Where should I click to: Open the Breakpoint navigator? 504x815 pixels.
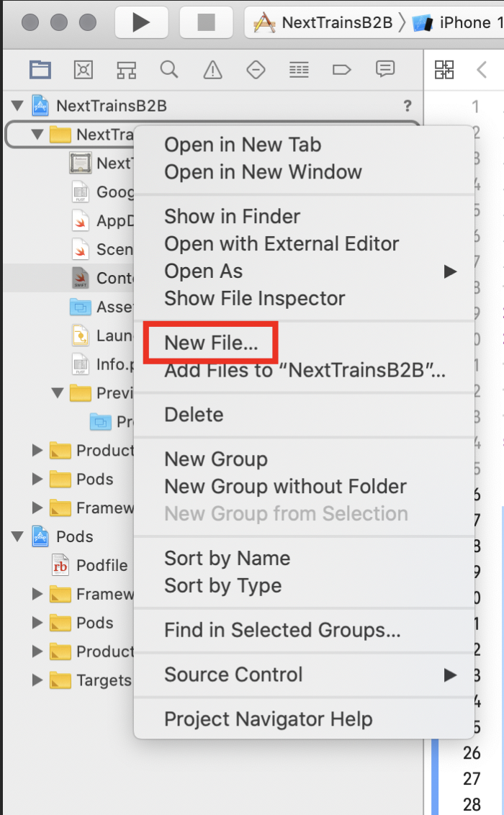pos(341,69)
